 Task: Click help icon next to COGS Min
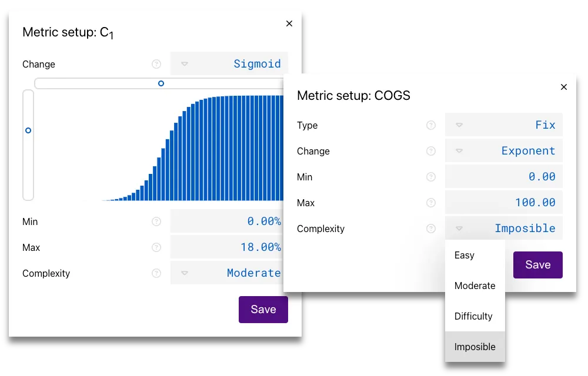(x=431, y=177)
